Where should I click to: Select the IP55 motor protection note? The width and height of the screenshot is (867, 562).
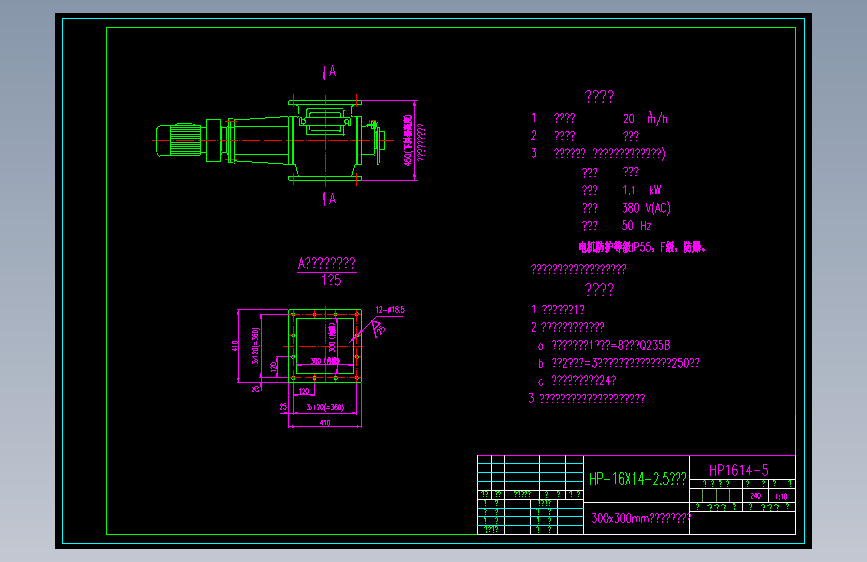642,247
